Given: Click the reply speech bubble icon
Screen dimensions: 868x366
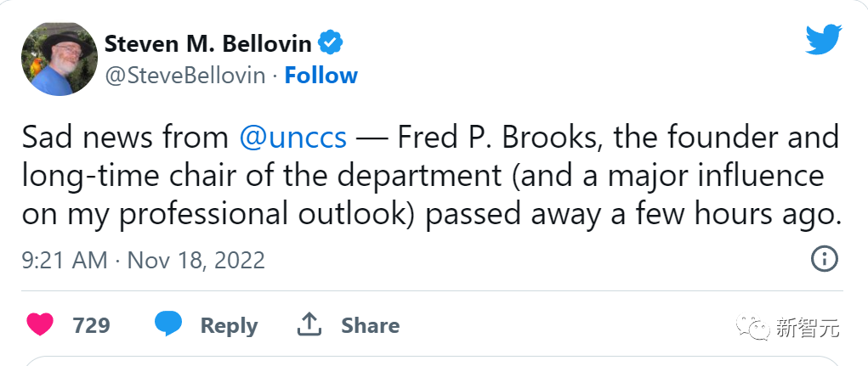Looking at the screenshot, I should tap(168, 324).
